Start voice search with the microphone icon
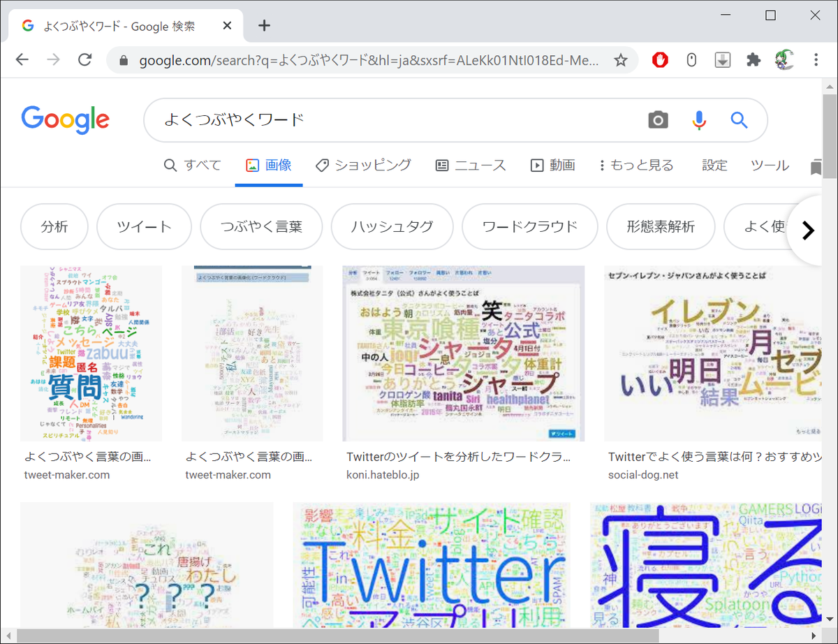 [x=699, y=120]
